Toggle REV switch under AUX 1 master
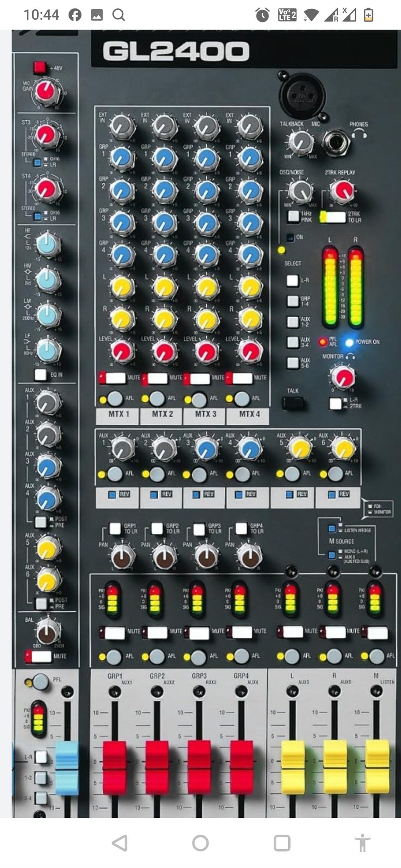Screen dimensions: 401x868 (112, 495)
